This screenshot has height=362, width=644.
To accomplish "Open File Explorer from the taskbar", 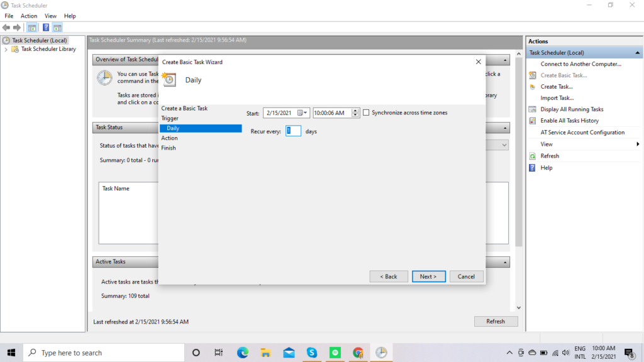I will [265, 353].
